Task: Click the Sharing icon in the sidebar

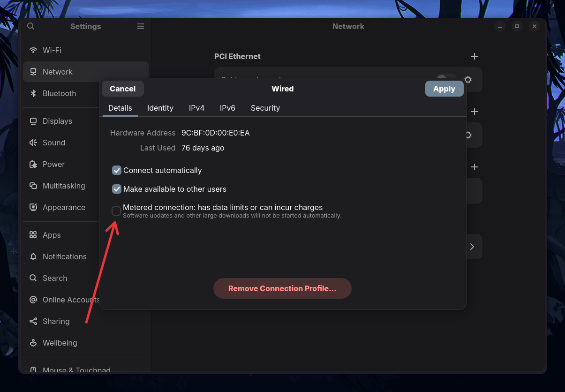Action: 33,321
